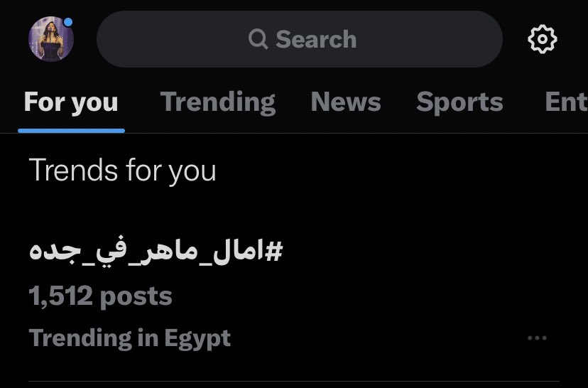Focus the Search input field
This screenshot has width=588, height=388.
click(299, 39)
